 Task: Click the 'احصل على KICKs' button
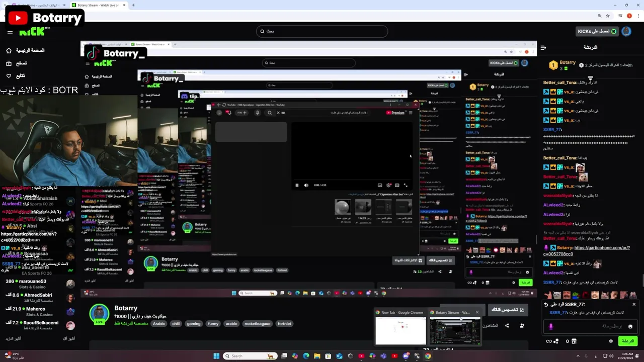point(597,31)
